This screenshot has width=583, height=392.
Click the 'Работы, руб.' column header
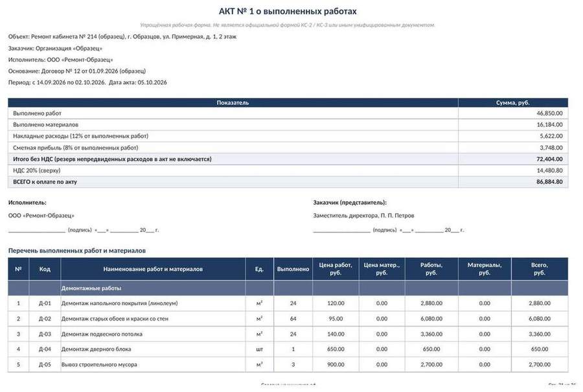click(x=431, y=269)
